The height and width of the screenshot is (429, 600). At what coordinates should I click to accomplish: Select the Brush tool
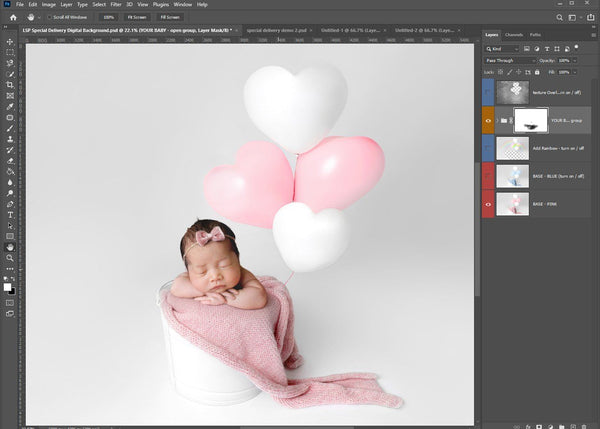click(10, 128)
